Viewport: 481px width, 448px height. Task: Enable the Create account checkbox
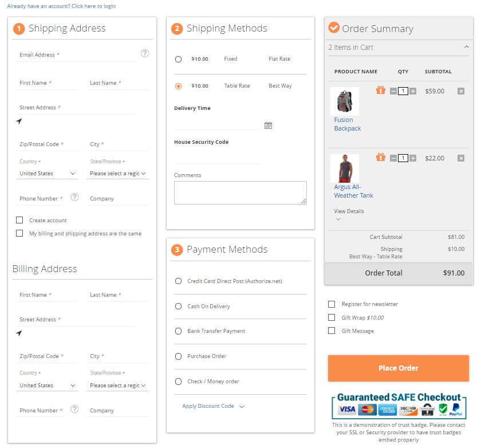click(x=19, y=220)
